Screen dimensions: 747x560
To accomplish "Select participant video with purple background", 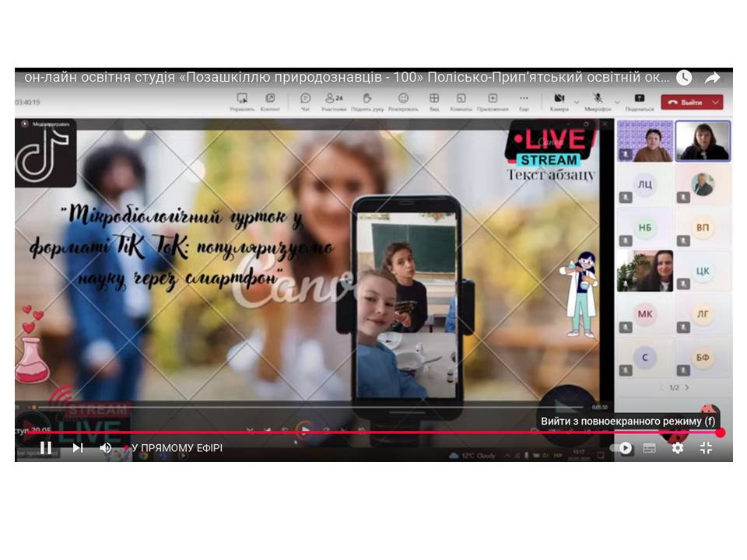I will pos(645,141).
